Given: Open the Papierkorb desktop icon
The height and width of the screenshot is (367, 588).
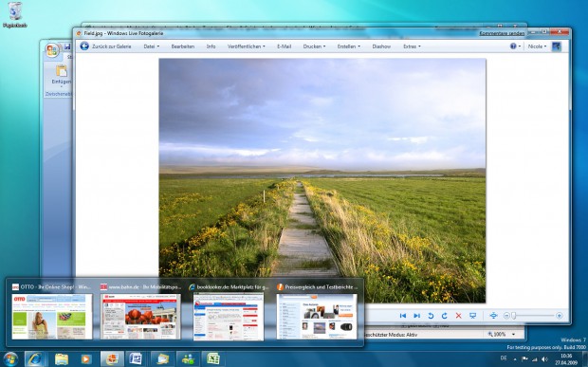Looking at the screenshot, I should pos(15,15).
